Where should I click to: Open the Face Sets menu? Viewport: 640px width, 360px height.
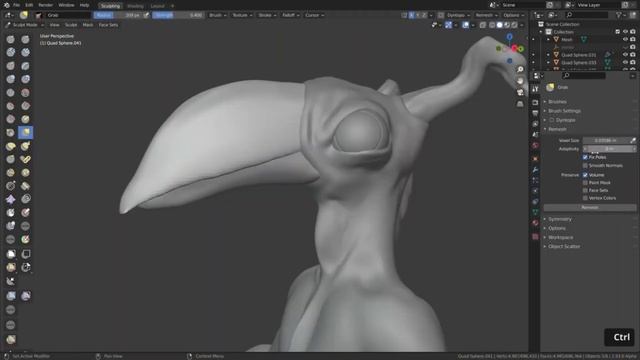pyautogui.click(x=108, y=25)
